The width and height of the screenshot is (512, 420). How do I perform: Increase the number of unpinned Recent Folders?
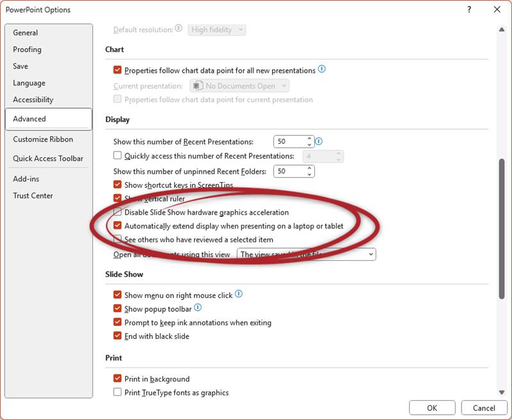[x=309, y=168]
